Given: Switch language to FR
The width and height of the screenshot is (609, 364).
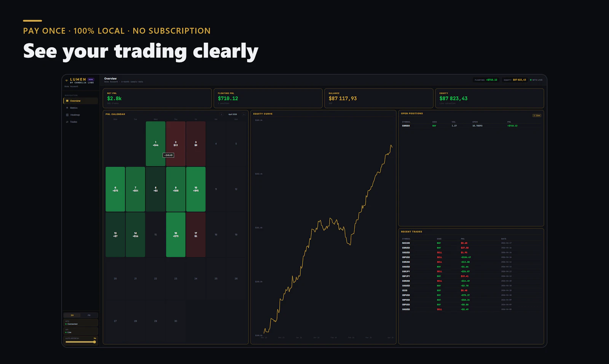Looking at the screenshot, I should pyautogui.click(x=89, y=315).
